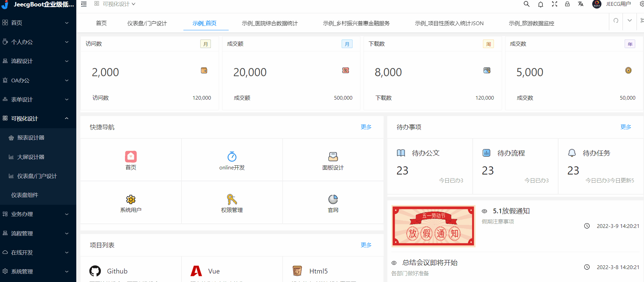Open 总结会议即将开始 announcement title

[x=430, y=263]
